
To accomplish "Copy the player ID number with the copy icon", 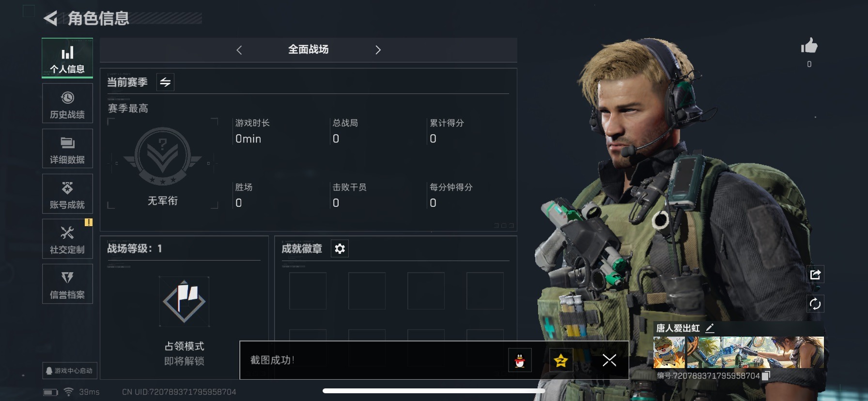I will (766, 375).
